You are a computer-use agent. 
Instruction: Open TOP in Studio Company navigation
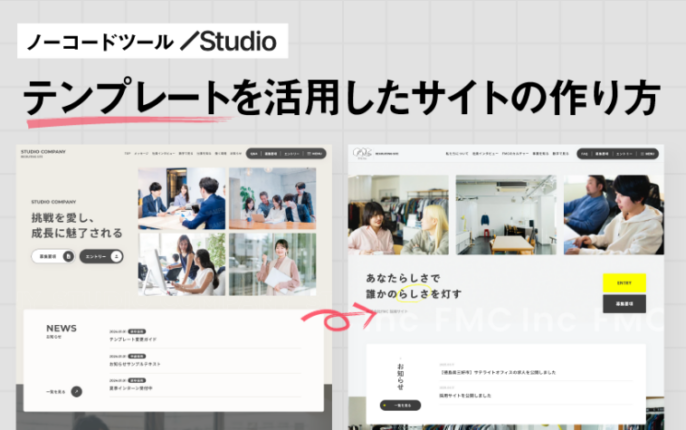(x=127, y=154)
